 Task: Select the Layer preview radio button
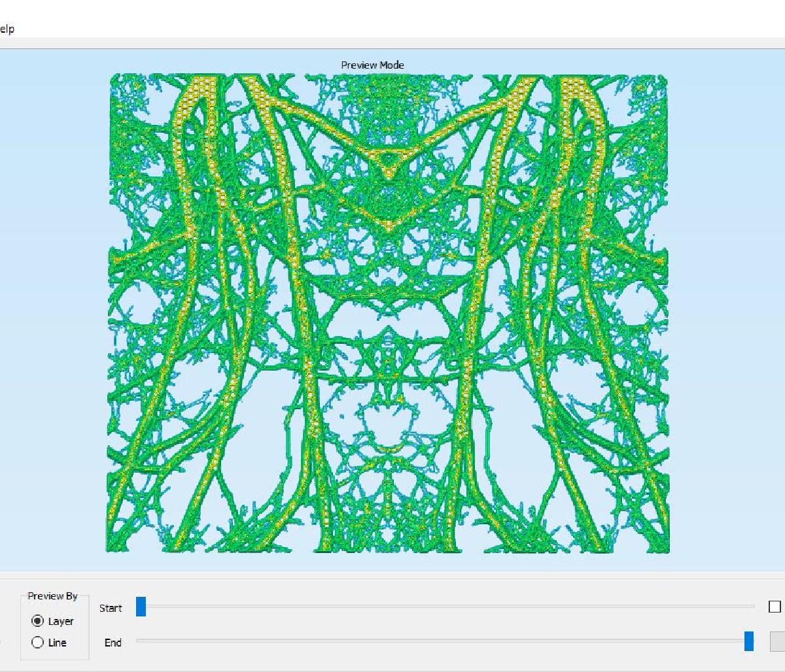(x=38, y=621)
